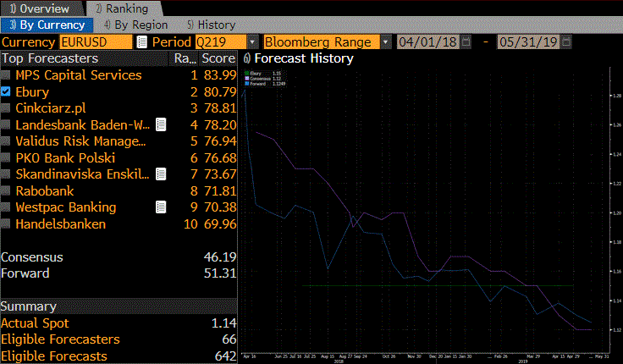Open the History sub-tab

point(212,25)
